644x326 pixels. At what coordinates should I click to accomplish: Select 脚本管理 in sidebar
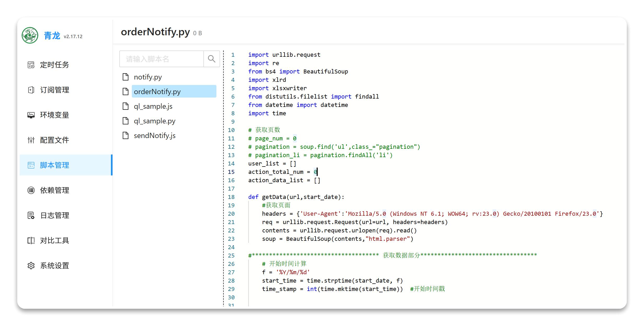click(66, 165)
